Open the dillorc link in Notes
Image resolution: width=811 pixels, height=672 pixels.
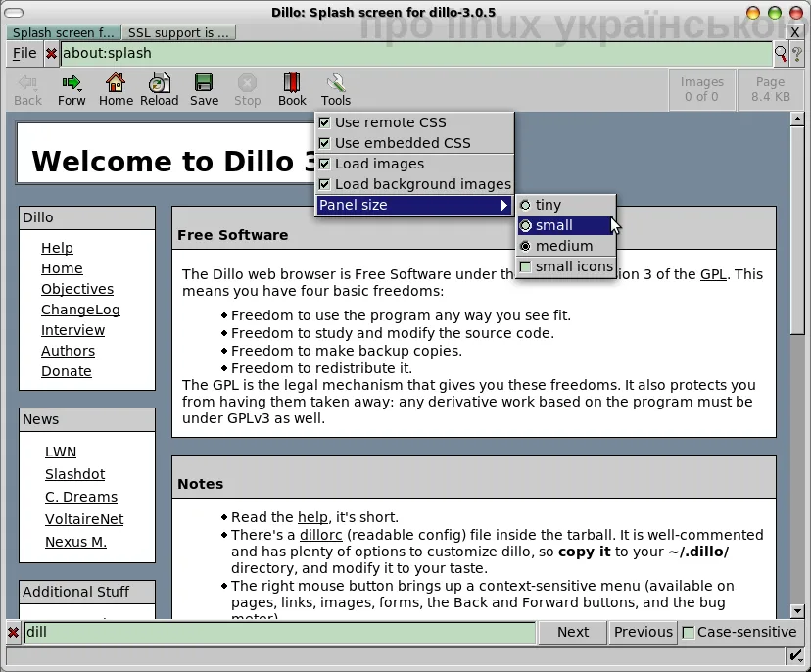[x=320, y=535]
